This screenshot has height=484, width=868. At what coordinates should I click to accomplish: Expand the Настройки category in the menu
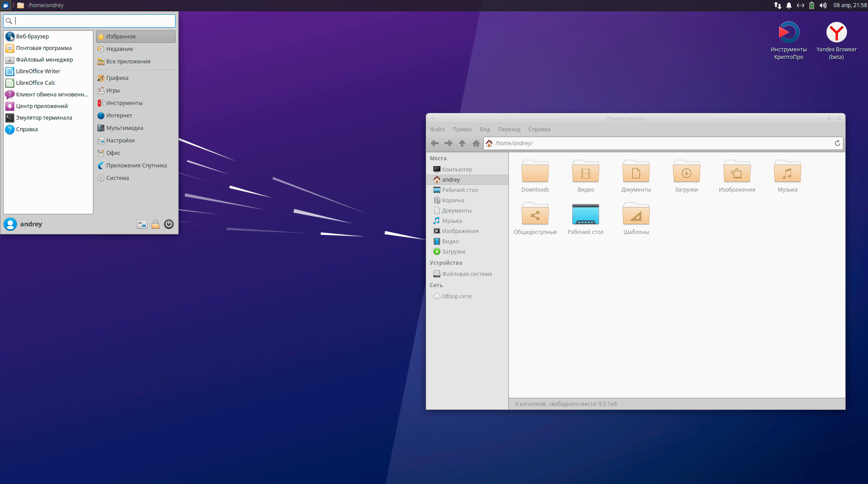tap(120, 141)
